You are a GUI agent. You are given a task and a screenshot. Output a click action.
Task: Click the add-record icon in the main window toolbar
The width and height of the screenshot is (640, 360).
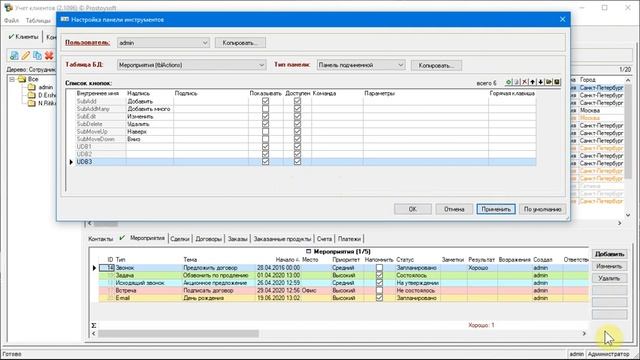[x=14, y=56]
